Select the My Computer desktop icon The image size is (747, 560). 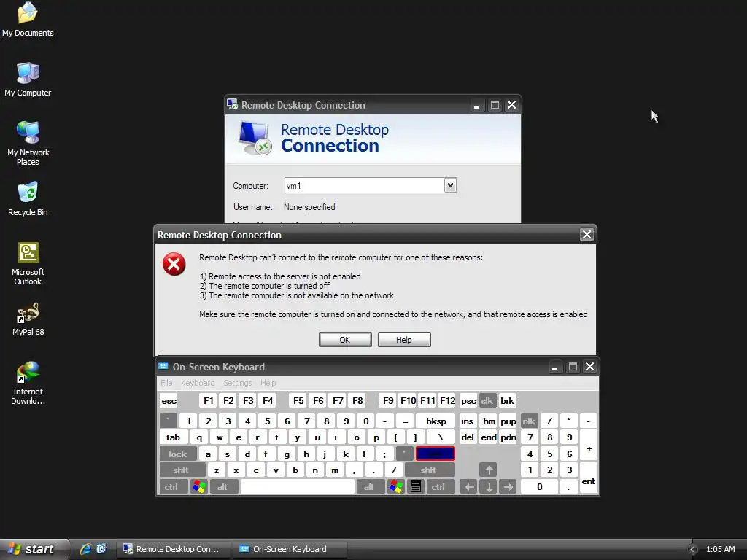28,79
